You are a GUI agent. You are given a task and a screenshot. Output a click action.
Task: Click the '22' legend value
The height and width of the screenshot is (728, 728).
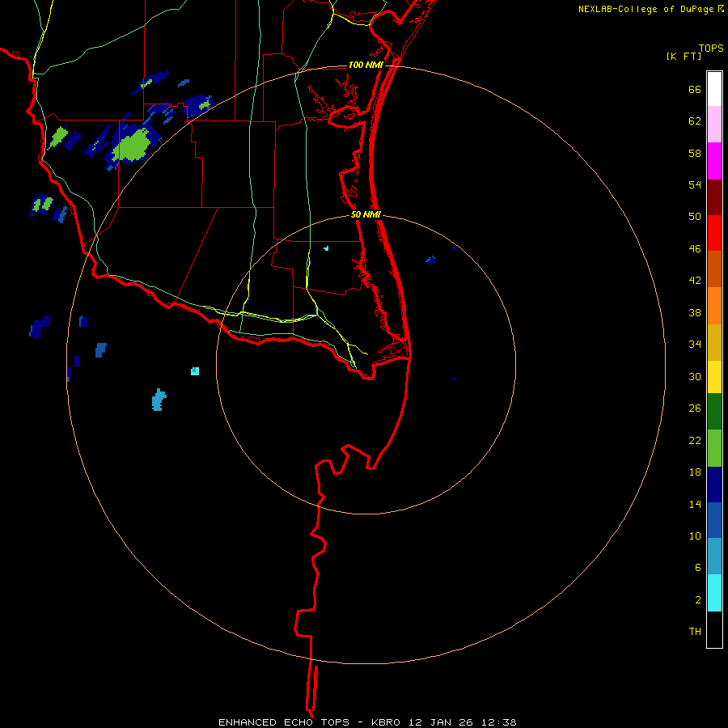[x=695, y=440]
